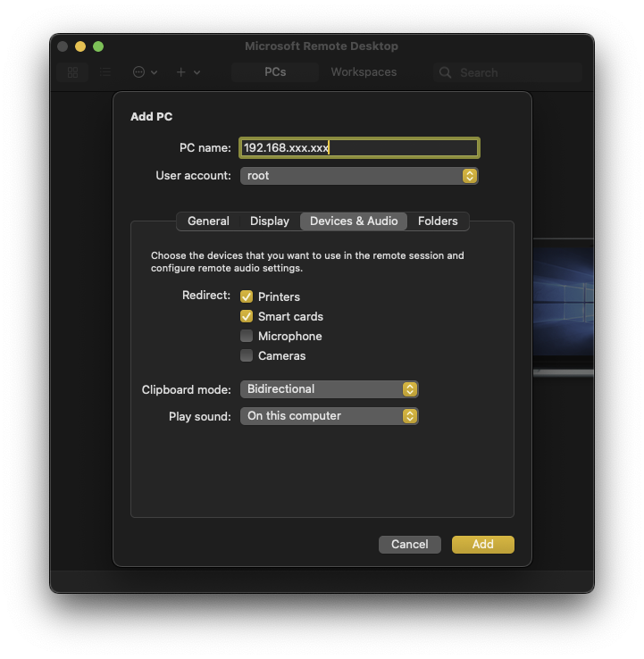Uncheck the Printers redirect checkbox
The height and width of the screenshot is (659, 644).
click(247, 296)
